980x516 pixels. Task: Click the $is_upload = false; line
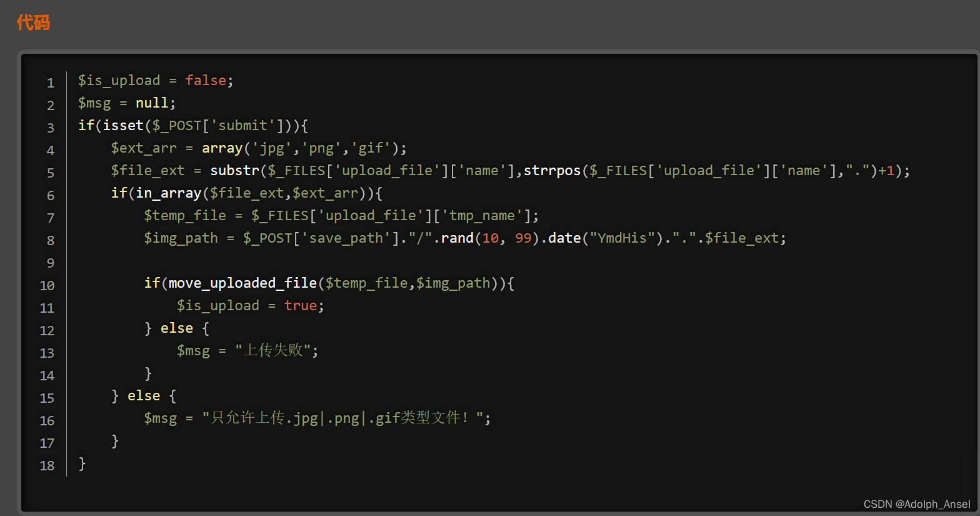(156, 81)
